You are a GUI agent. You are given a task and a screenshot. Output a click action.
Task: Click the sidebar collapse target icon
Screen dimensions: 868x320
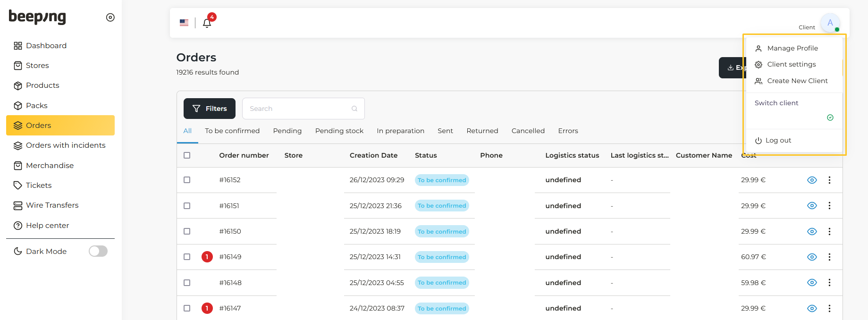(110, 17)
